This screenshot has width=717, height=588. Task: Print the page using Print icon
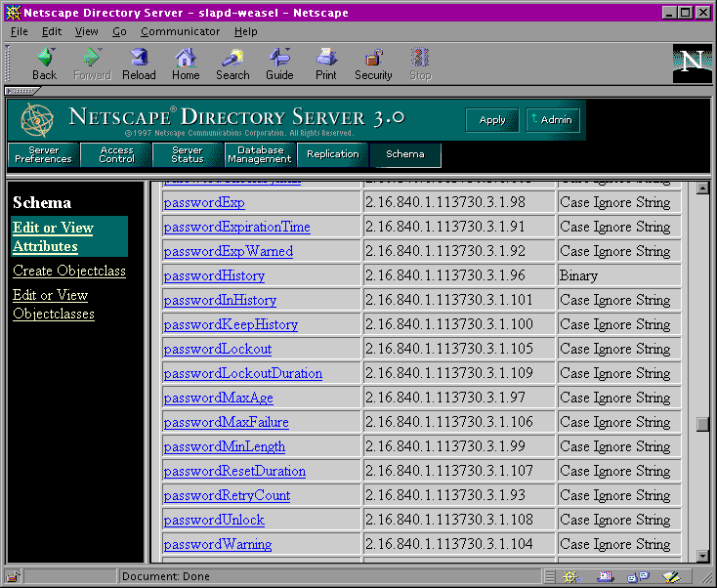[x=326, y=63]
